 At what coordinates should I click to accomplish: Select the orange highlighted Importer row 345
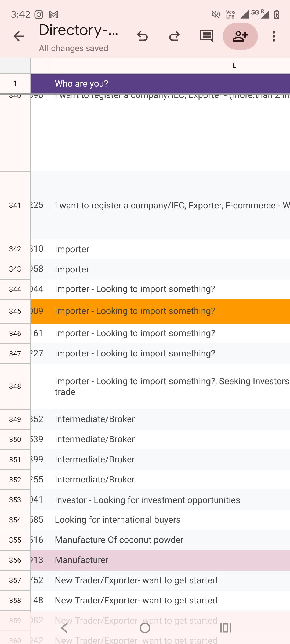point(134,311)
